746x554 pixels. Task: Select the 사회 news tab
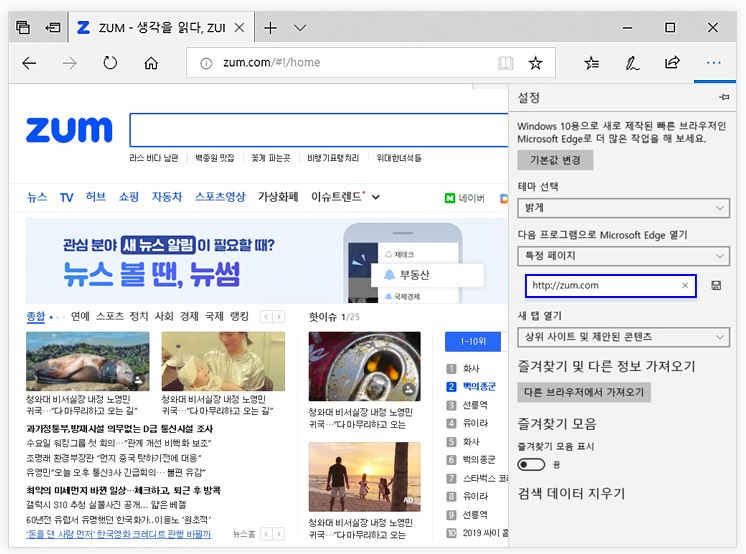pyautogui.click(x=164, y=316)
